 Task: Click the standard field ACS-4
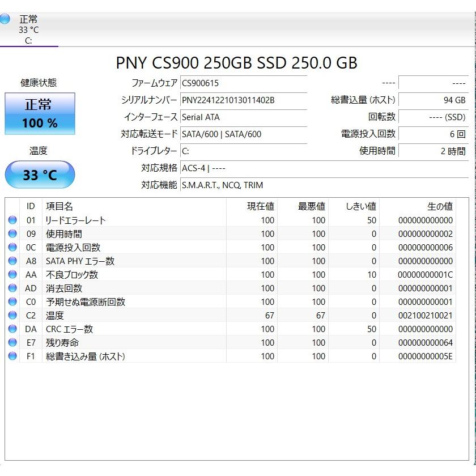coord(324,168)
